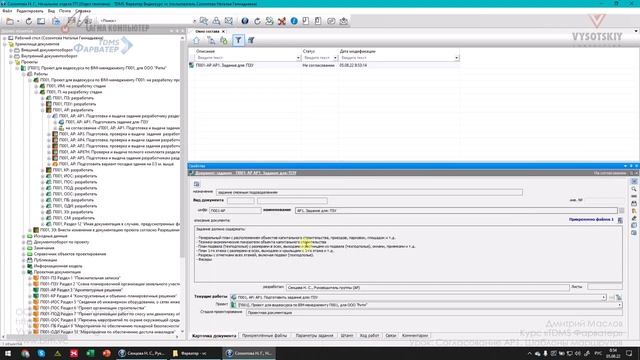This screenshot has height=360, width=640.
Task: Select row П001-АР АР1. Задание для ПЗУ
Action: tap(323, 65)
